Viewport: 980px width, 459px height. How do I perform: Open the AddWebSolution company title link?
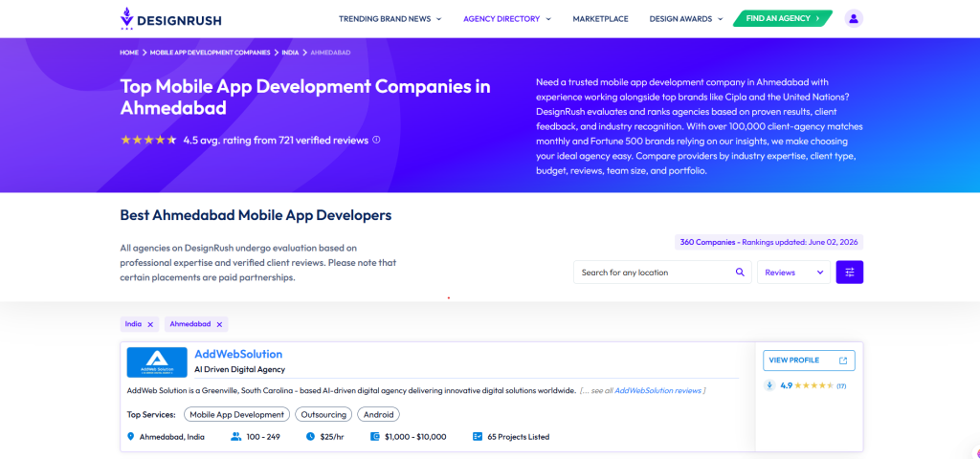[x=238, y=354]
